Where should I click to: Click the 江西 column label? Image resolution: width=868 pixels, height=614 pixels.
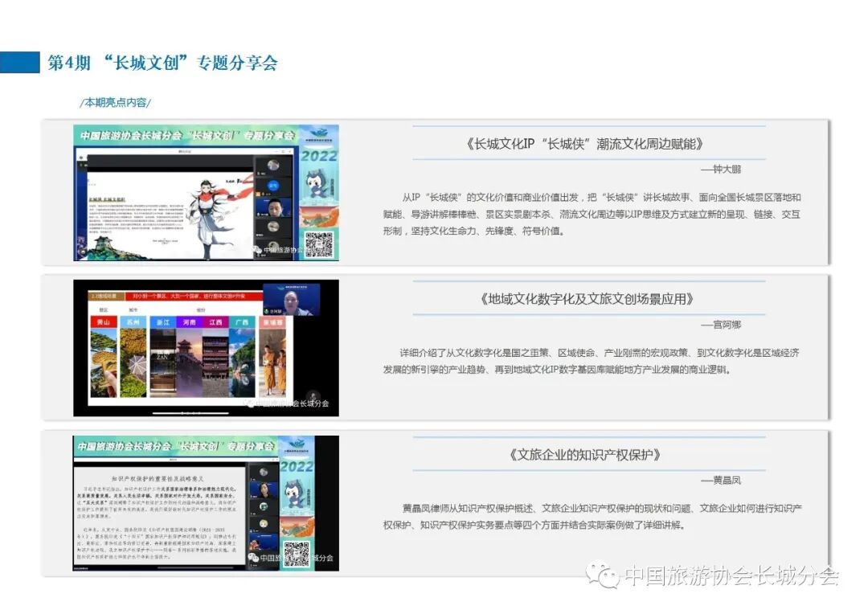click(215, 321)
